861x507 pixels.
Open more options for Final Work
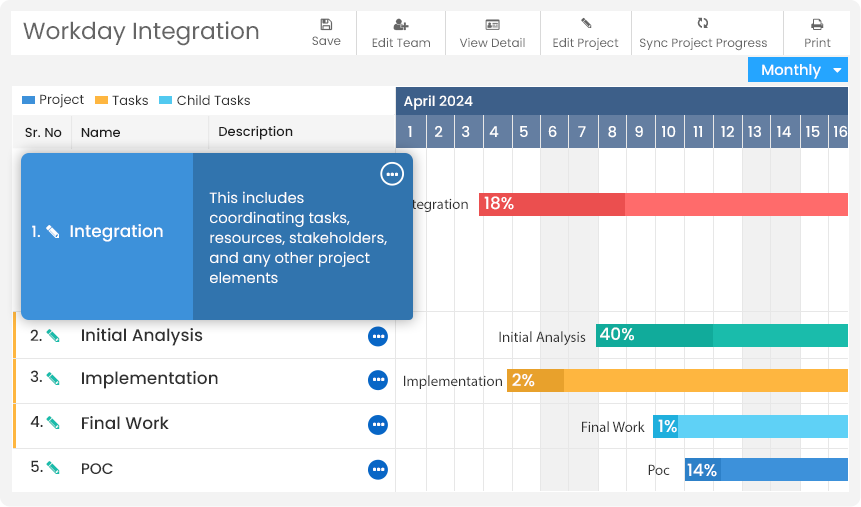378,425
